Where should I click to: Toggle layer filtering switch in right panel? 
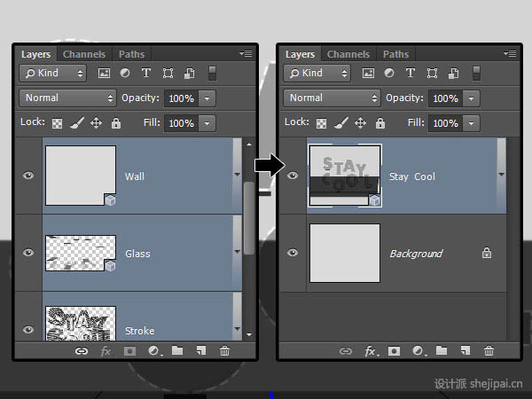pyautogui.click(x=477, y=74)
